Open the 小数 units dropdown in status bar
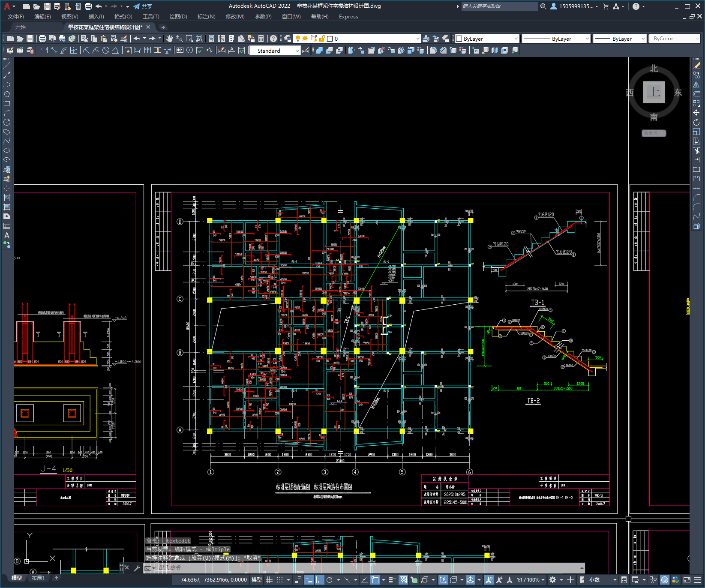705x588 pixels. coord(603,580)
